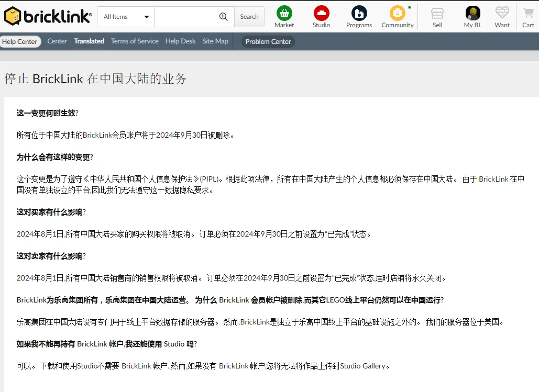Viewport: 539px width, 392px height.
Task: Click the paragraph saying 我们的服务器位于美国
Action: click(260, 322)
